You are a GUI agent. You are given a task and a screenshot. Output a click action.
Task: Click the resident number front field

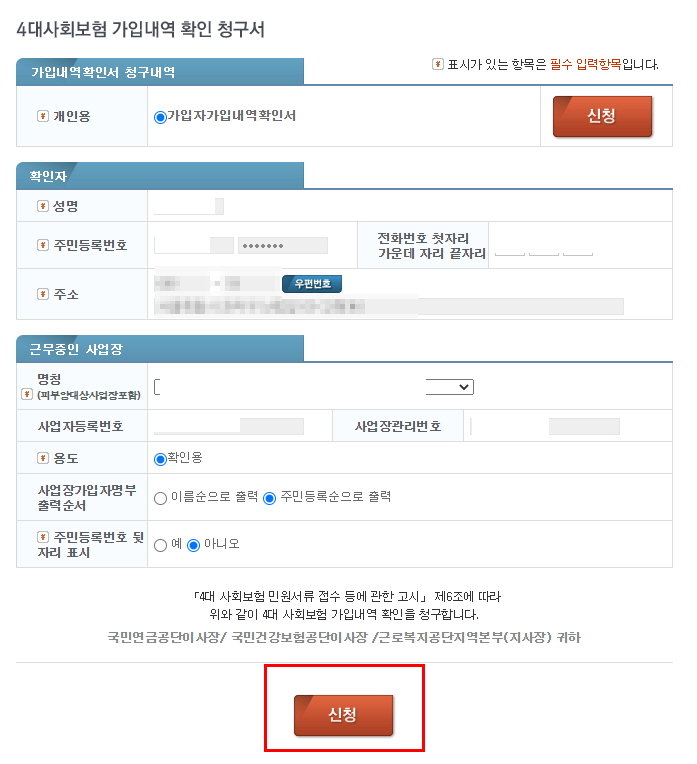coord(194,246)
